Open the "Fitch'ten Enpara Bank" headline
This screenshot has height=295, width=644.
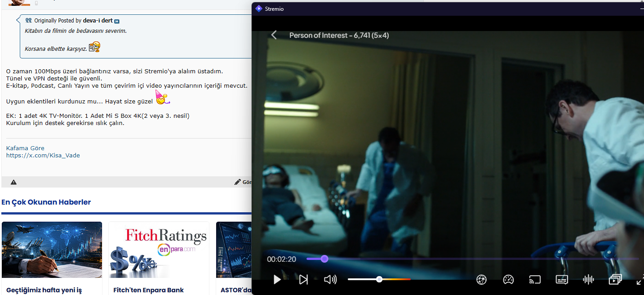tap(149, 290)
